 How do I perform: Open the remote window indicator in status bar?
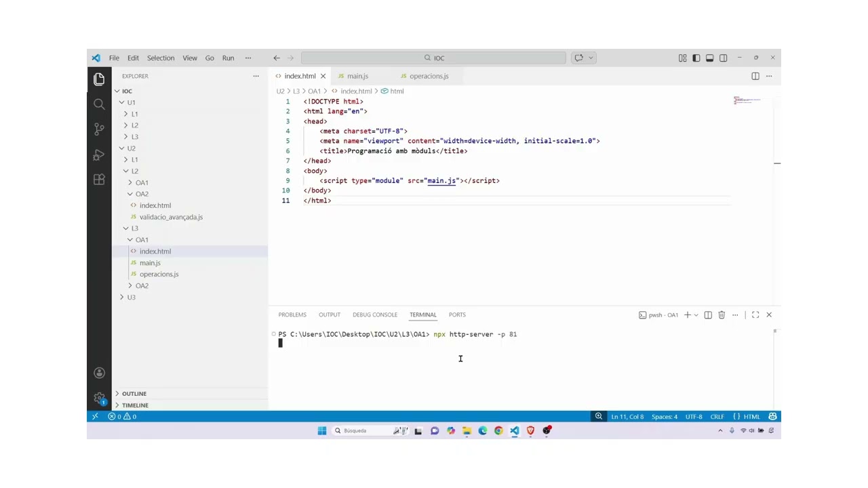(x=95, y=416)
